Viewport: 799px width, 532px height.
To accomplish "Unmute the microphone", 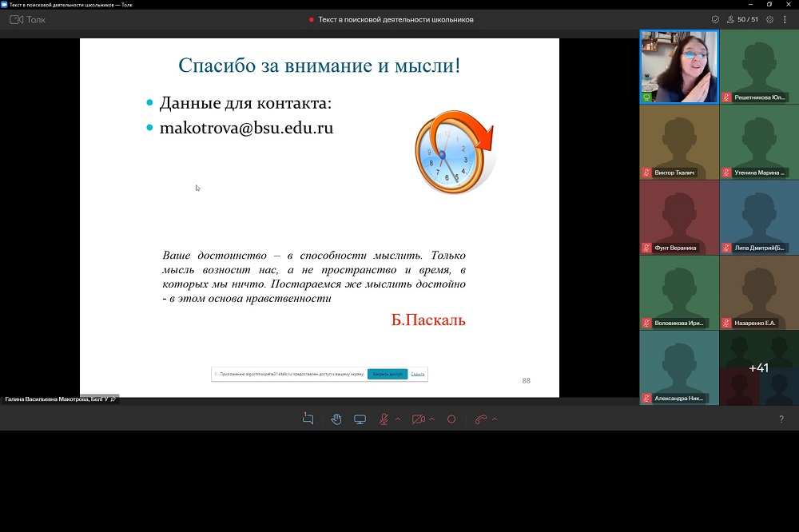I will point(384,419).
